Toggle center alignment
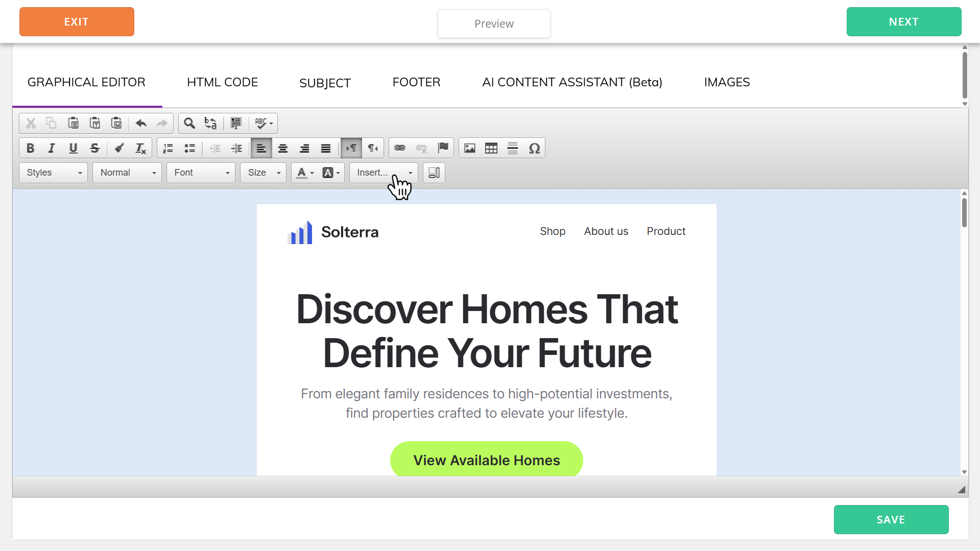Screen dimensions: 980x551 click(x=282, y=148)
